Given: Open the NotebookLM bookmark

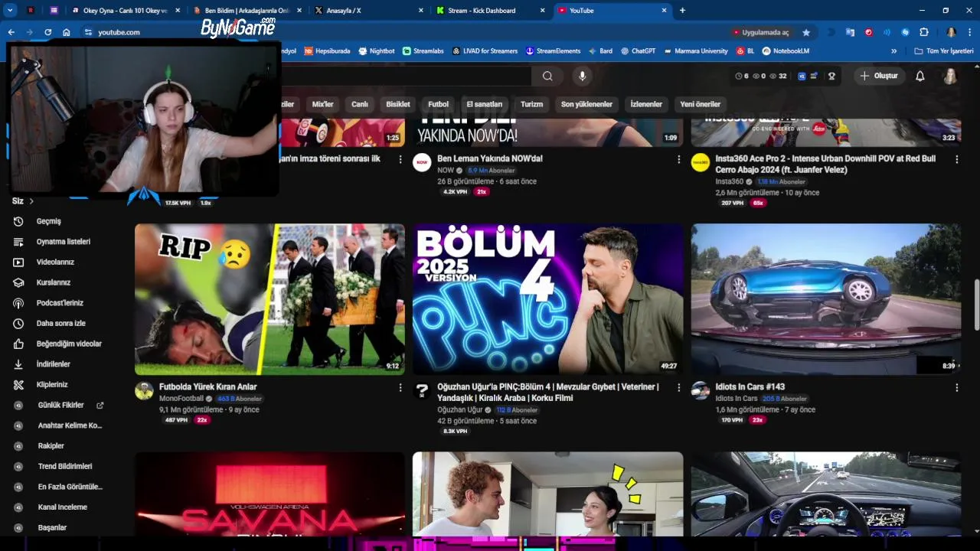Looking at the screenshot, I should click(786, 51).
